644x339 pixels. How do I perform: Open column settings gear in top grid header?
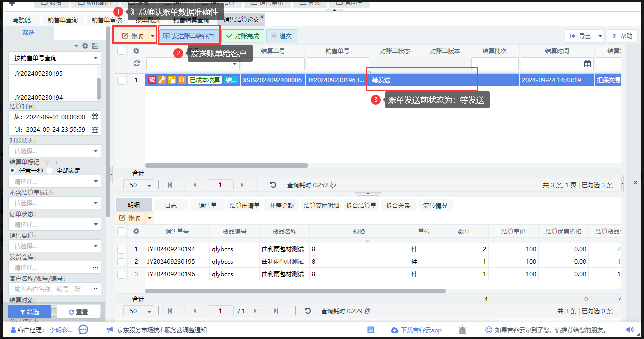[136, 51]
